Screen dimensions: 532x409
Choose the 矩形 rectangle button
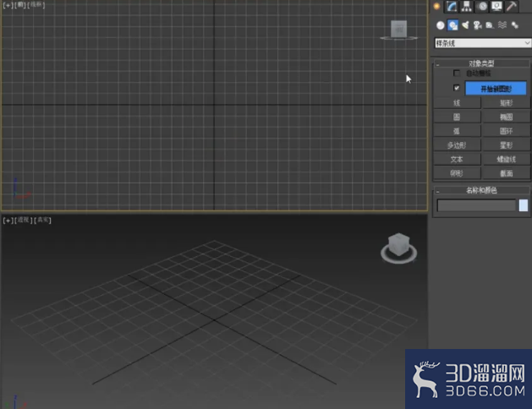click(x=507, y=103)
